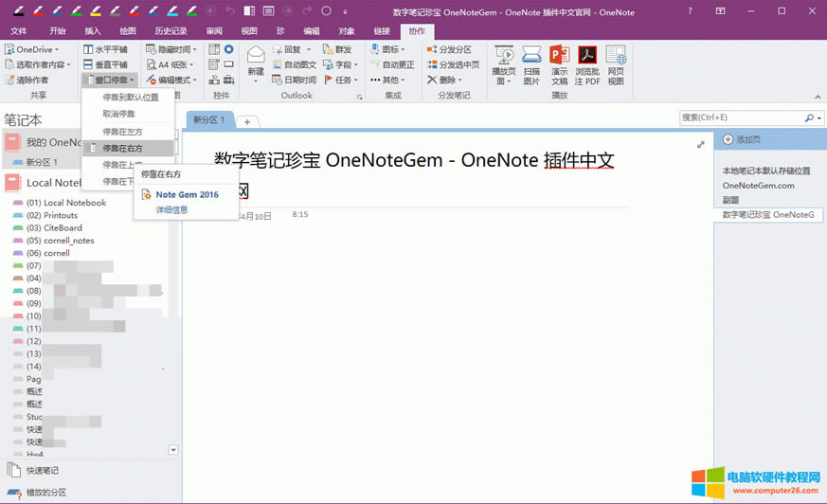Switch to the 链接 ribbon tab
Screen dimensions: 827x504
pos(382,31)
